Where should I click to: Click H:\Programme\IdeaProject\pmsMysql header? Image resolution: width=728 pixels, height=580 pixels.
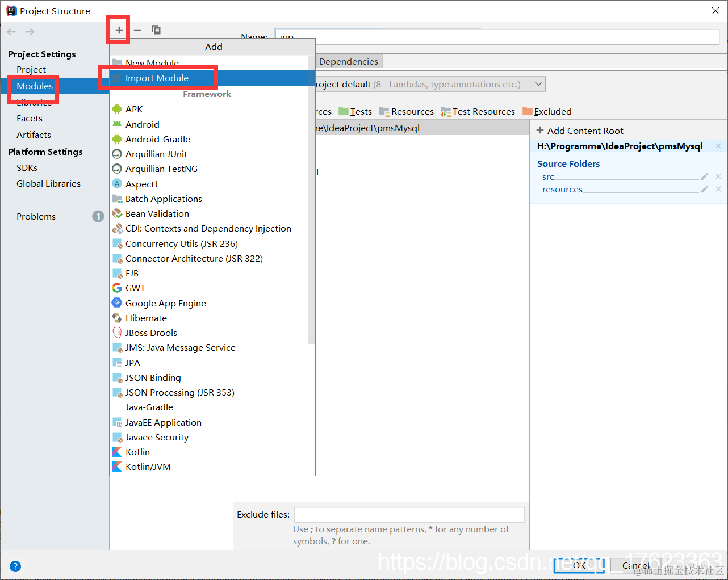pyautogui.click(x=620, y=146)
